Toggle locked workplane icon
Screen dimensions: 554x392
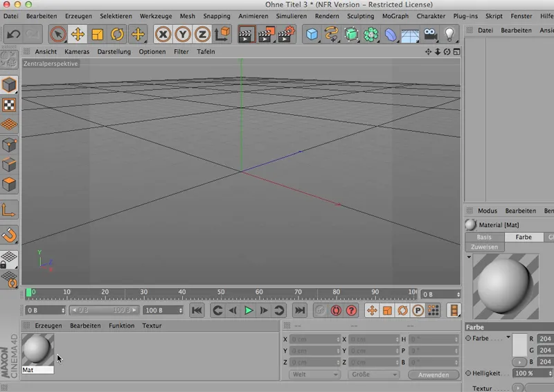8,260
